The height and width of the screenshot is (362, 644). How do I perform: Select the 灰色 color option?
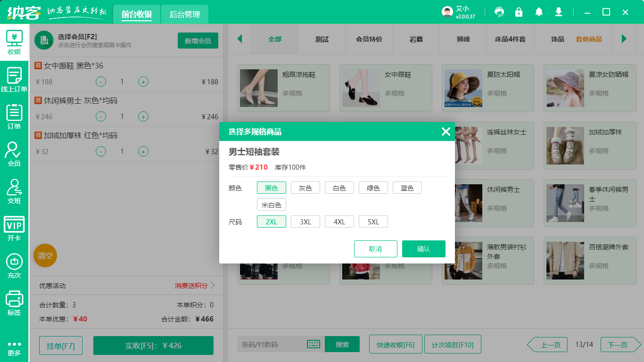tap(305, 187)
